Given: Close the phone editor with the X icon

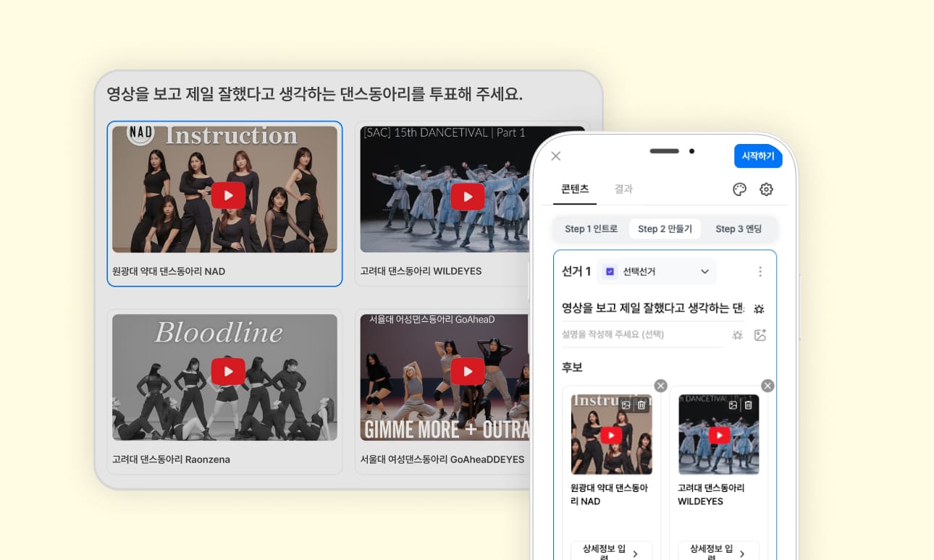Looking at the screenshot, I should click(556, 156).
